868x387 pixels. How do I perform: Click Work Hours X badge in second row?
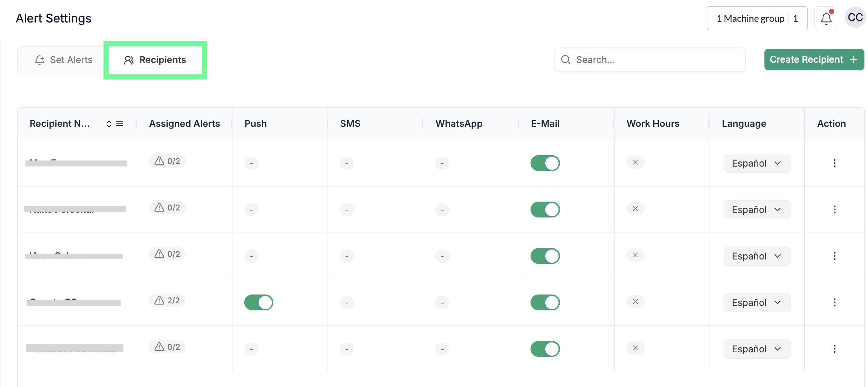pos(636,209)
